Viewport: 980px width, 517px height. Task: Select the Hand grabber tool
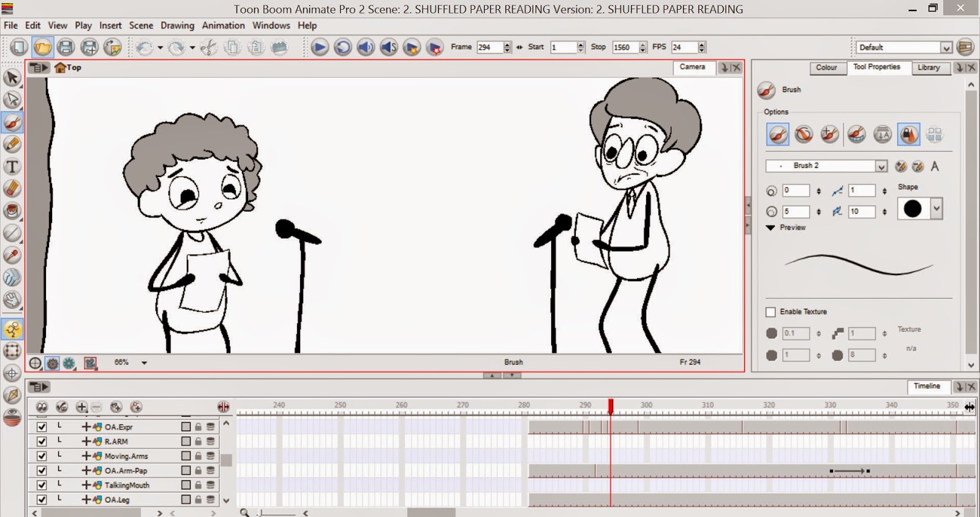pos(12,300)
